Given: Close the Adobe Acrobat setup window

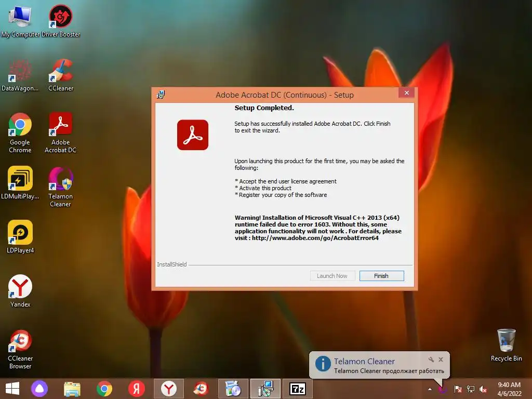Looking at the screenshot, I should point(406,92).
